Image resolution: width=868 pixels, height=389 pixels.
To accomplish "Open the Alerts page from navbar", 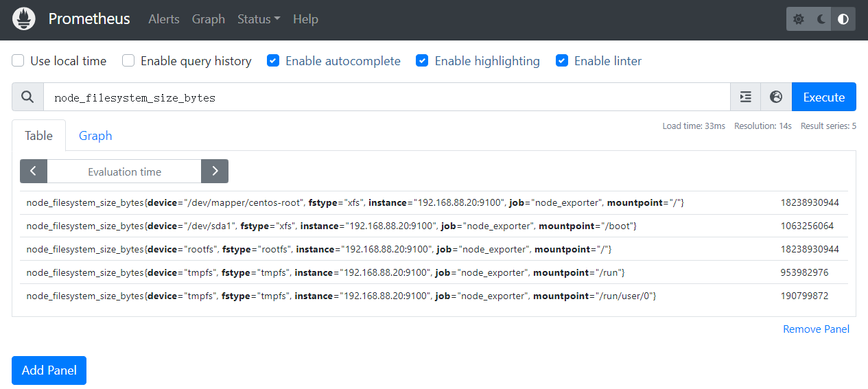I will coord(164,19).
